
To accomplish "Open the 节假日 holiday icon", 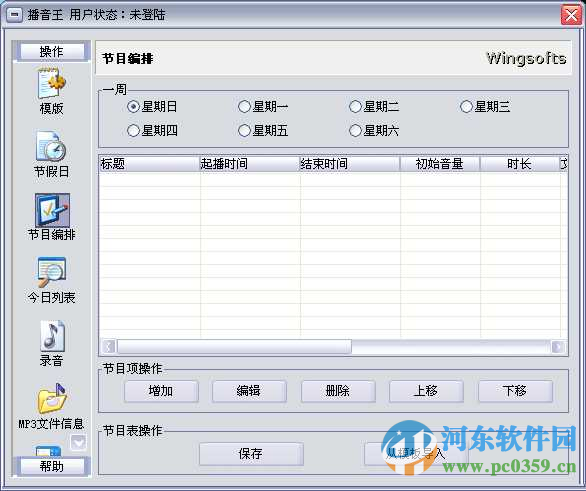I will [x=52, y=146].
